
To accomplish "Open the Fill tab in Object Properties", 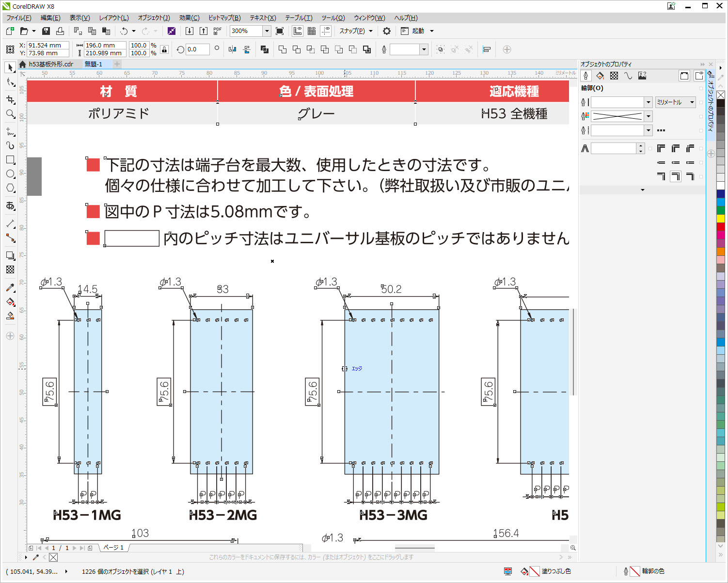I will (x=600, y=76).
